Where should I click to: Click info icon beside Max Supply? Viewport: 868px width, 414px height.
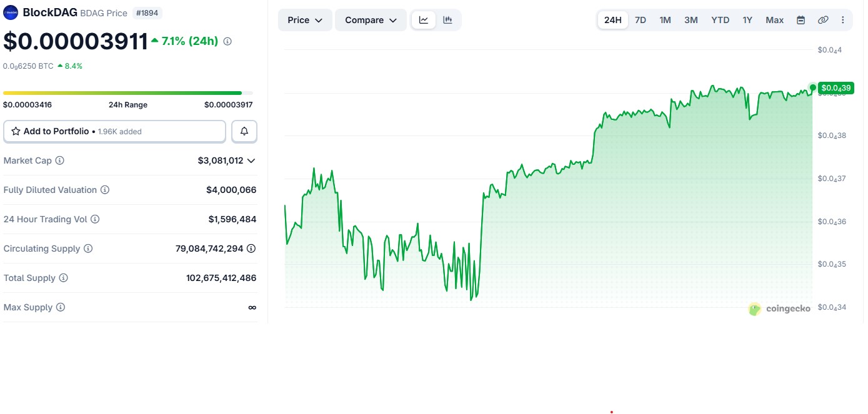[x=61, y=307]
